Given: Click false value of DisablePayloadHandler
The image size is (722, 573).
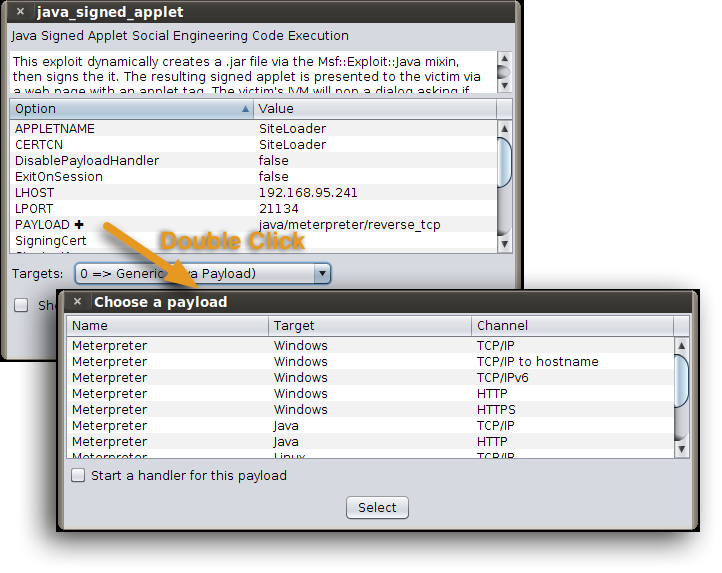Looking at the screenshot, I should tap(274, 161).
